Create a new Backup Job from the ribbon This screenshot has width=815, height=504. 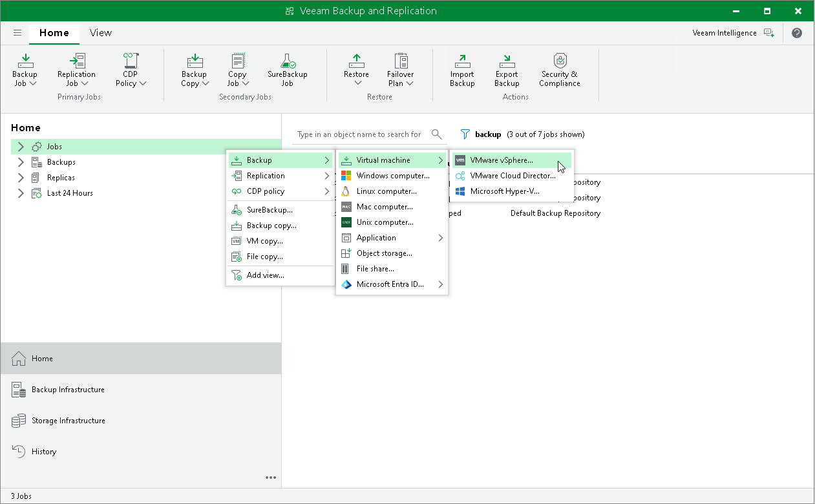coord(25,68)
